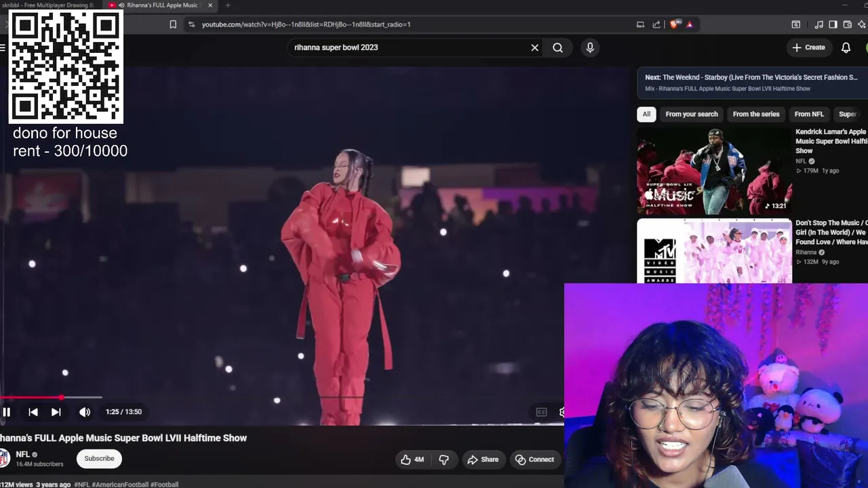
Task: Open the Create menu button
Action: coord(808,47)
